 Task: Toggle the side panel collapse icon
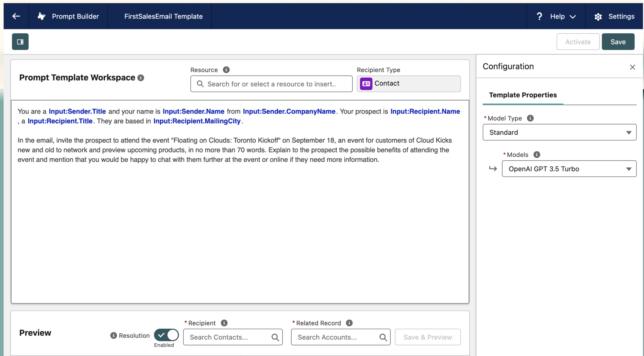(20, 42)
